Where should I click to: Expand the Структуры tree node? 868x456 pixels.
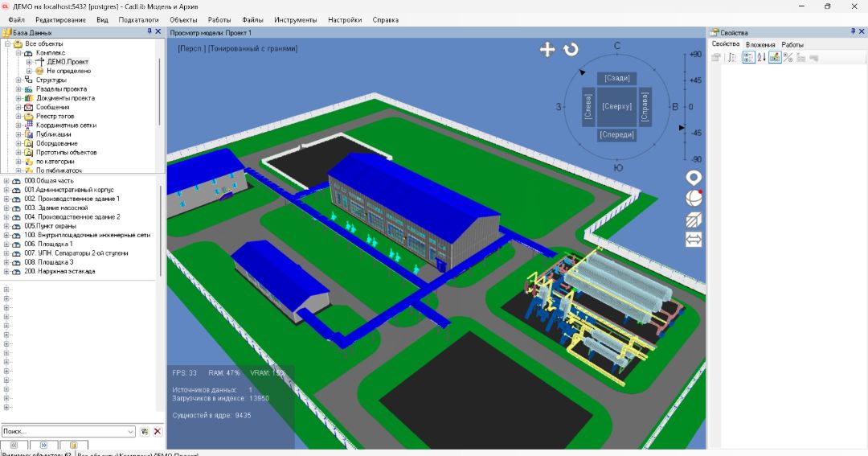[x=18, y=80]
